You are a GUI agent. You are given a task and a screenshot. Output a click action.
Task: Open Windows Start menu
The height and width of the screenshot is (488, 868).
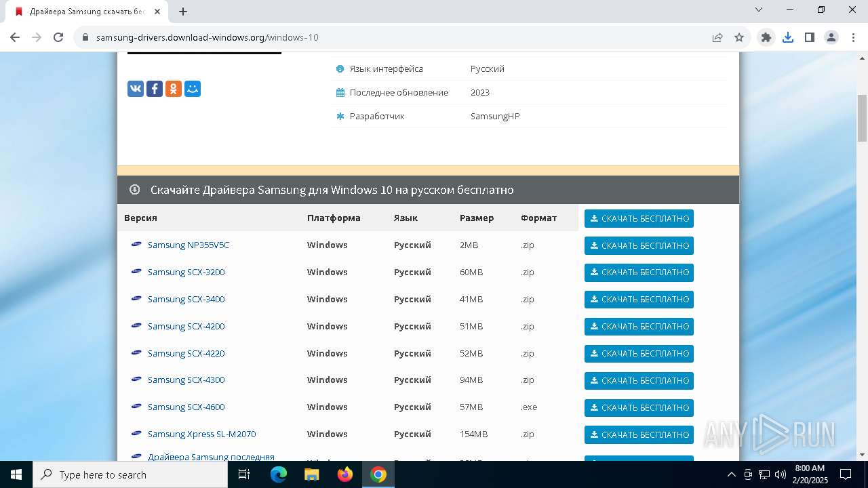tap(16, 474)
